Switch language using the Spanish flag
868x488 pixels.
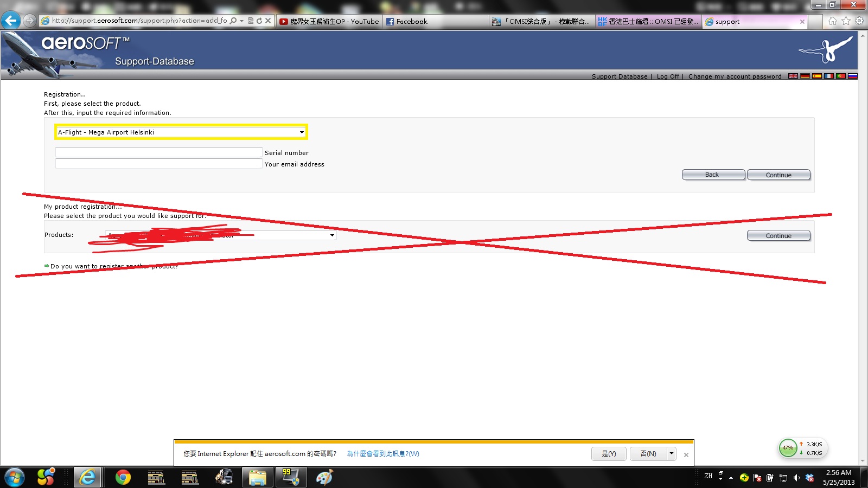(817, 76)
